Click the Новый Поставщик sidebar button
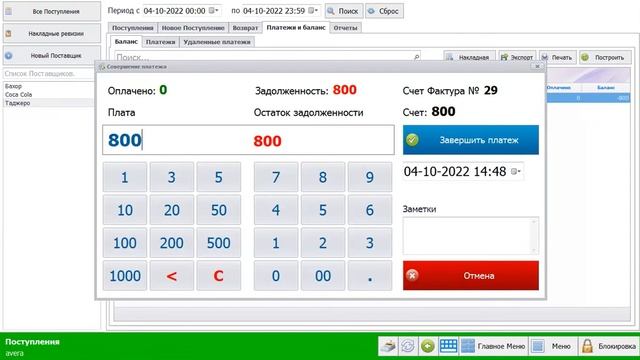This screenshot has width=640, height=360. [x=52, y=56]
